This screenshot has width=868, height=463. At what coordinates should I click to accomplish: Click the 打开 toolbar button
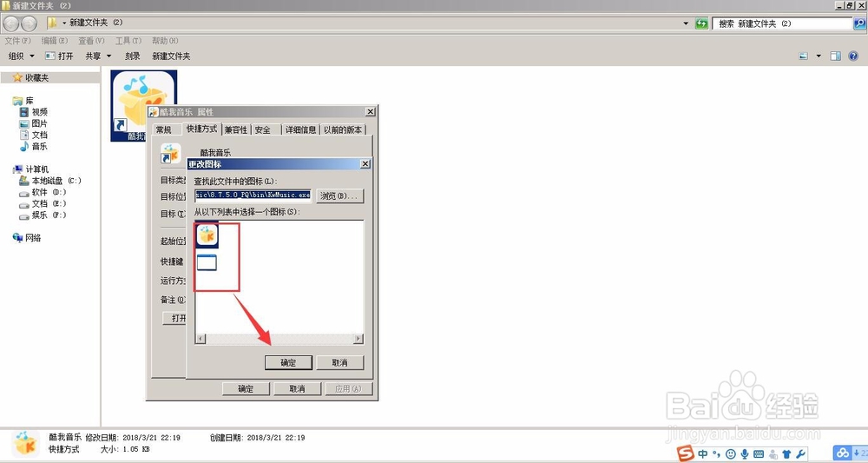click(60, 56)
